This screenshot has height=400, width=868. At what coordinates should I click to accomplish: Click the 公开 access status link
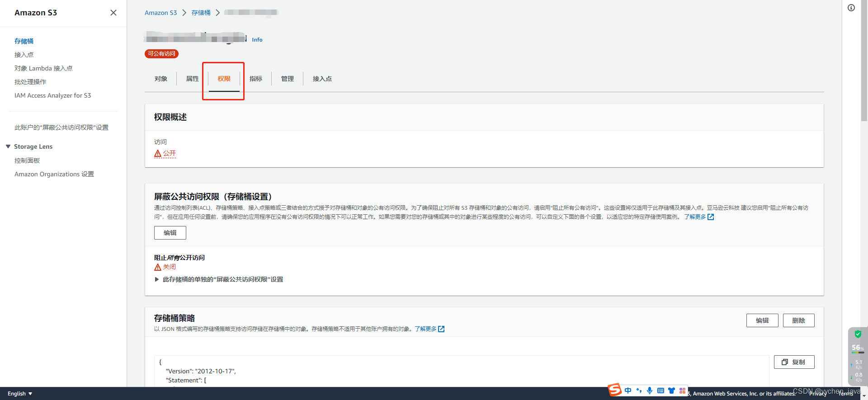(x=170, y=154)
